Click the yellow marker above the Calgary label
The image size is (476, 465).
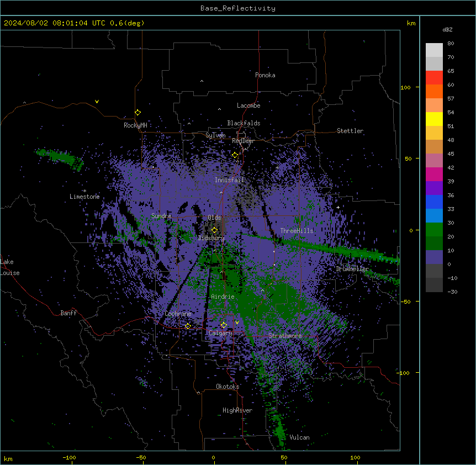tap(224, 325)
